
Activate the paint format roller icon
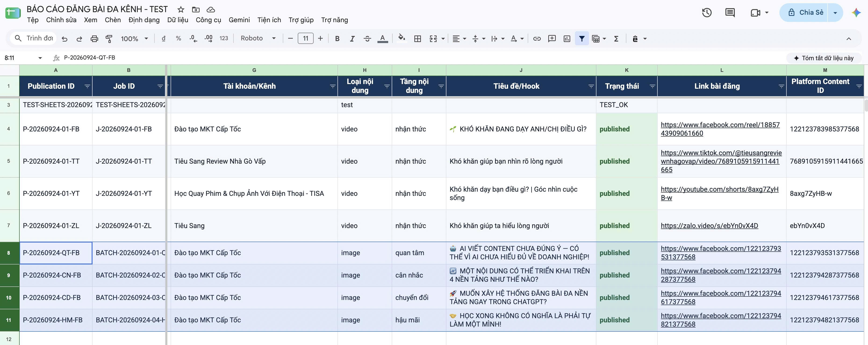(109, 39)
